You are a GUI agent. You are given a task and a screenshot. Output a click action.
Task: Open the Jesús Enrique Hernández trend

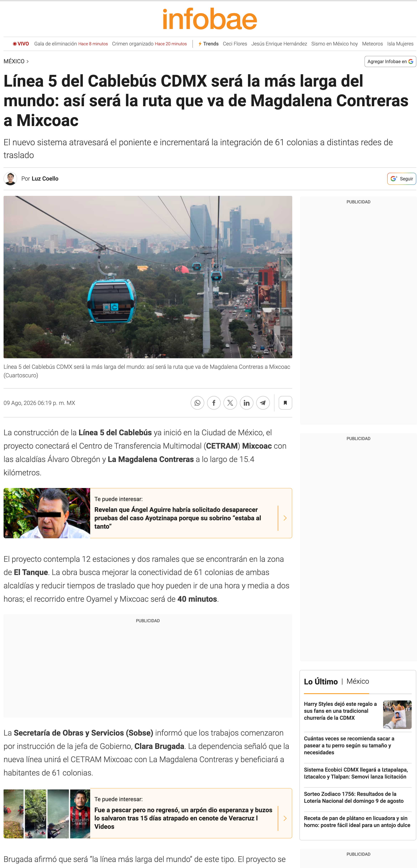coord(279,44)
